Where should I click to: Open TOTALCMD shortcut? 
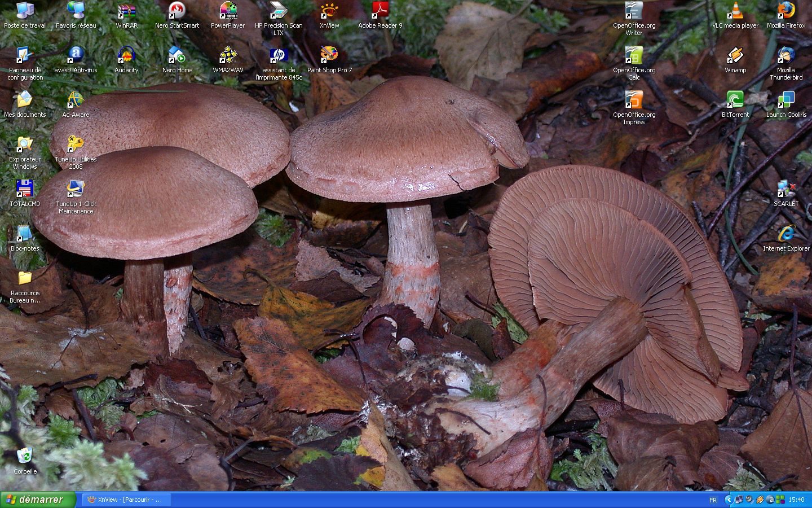(x=25, y=194)
